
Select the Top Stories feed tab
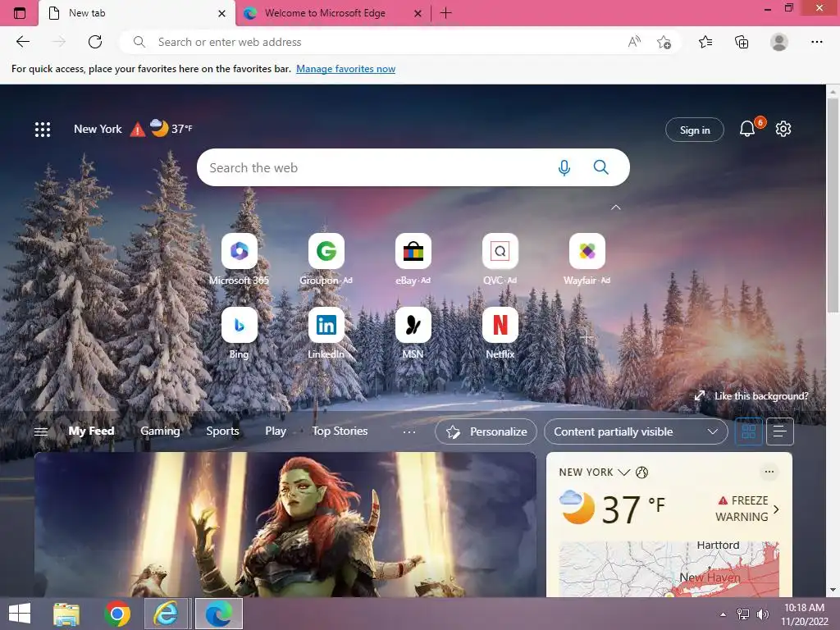coord(340,431)
